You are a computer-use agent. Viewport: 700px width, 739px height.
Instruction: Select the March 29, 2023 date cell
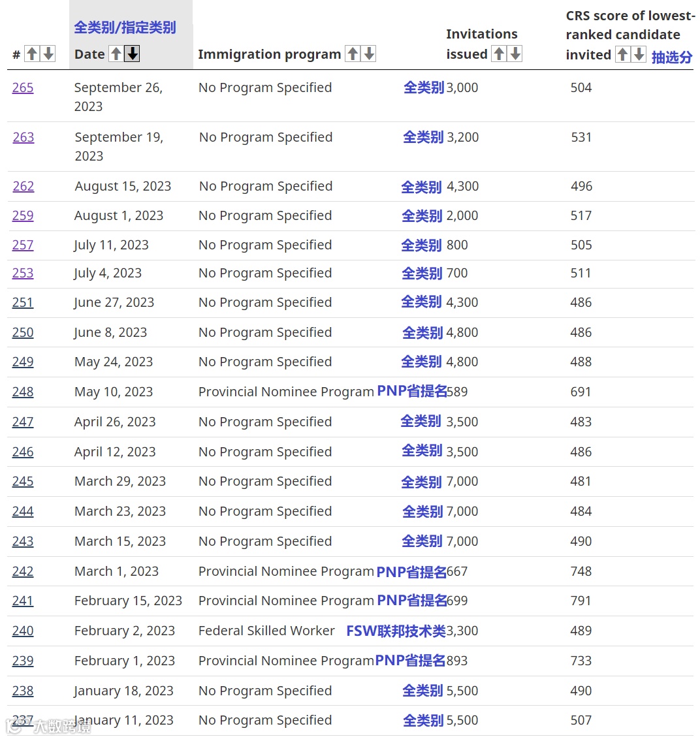(120, 481)
